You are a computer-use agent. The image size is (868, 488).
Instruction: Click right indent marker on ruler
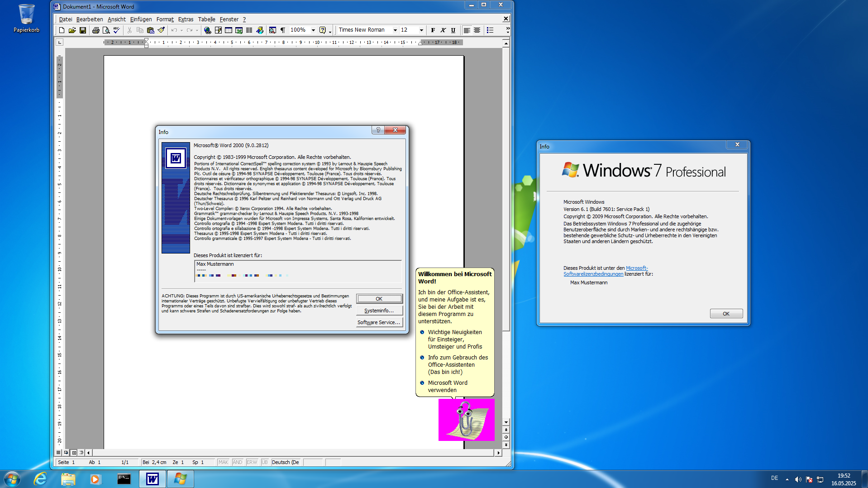[420, 43]
